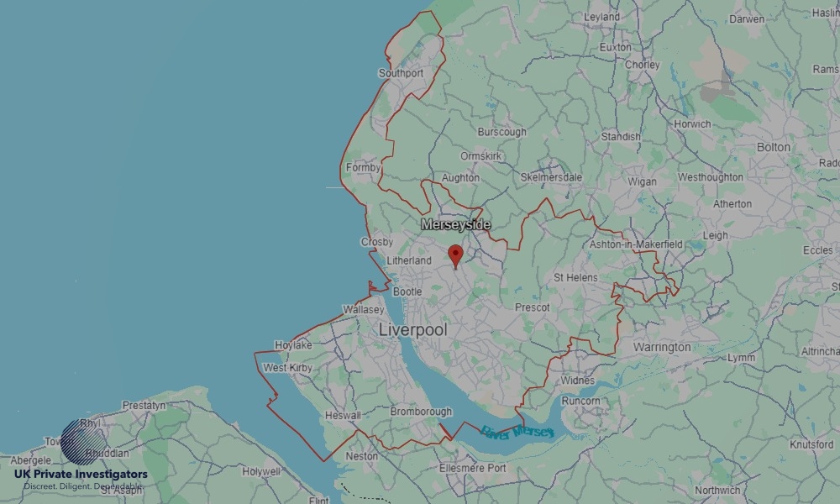Viewport: 840px width, 504px height.
Task: Click the Chorley town label
Action: pyautogui.click(x=642, y=65)
